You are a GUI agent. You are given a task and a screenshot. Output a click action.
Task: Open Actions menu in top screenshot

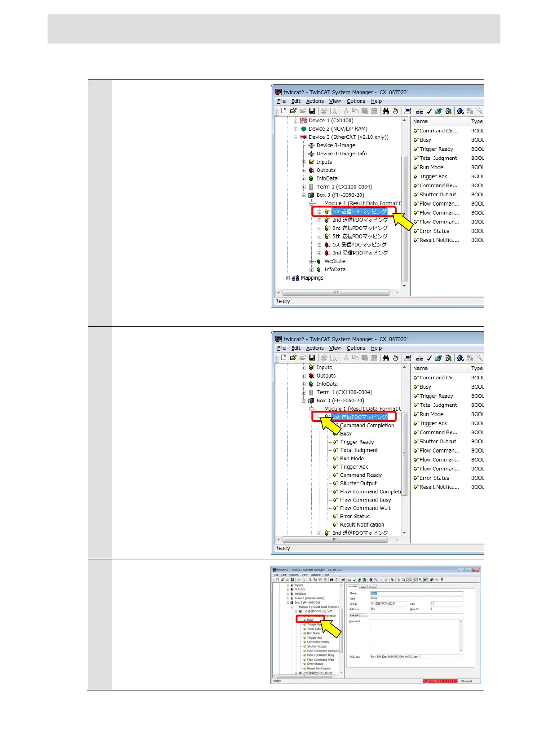[315, 101]
